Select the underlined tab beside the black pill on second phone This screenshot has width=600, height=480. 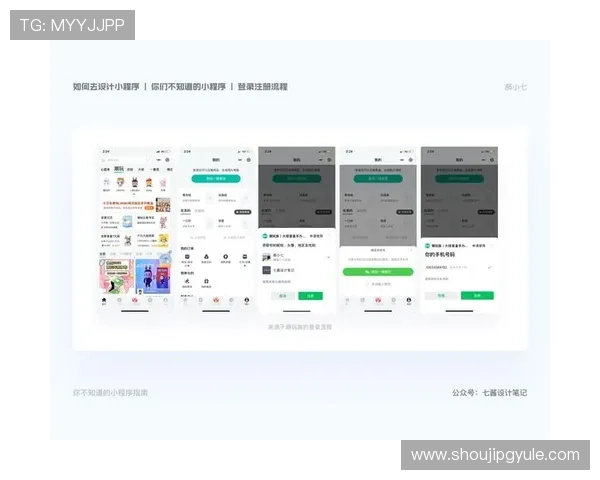[186, 211]
